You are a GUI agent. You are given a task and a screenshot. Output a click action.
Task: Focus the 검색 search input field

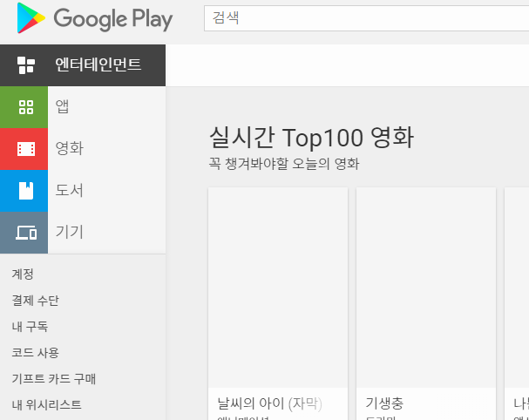coord(366,18)
